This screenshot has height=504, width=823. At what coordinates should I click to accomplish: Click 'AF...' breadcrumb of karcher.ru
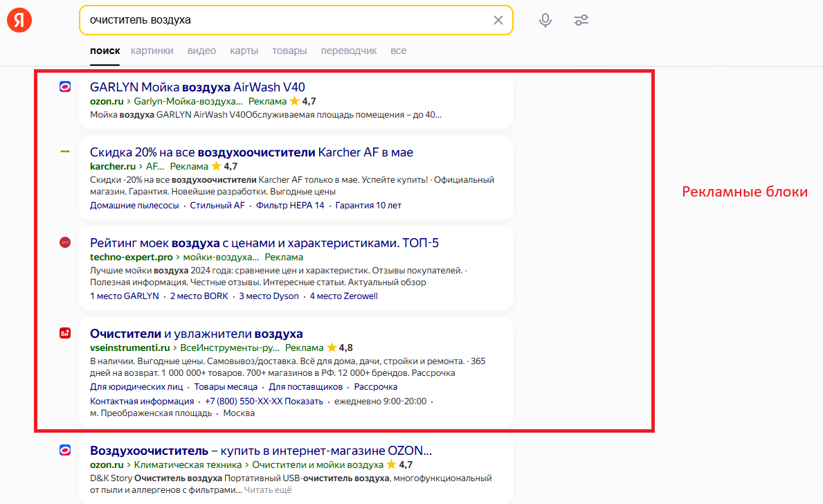click(x=155, y=166)
